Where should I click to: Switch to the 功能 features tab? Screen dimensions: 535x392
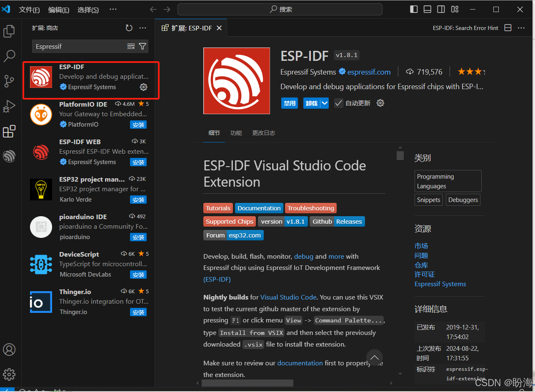236,133
